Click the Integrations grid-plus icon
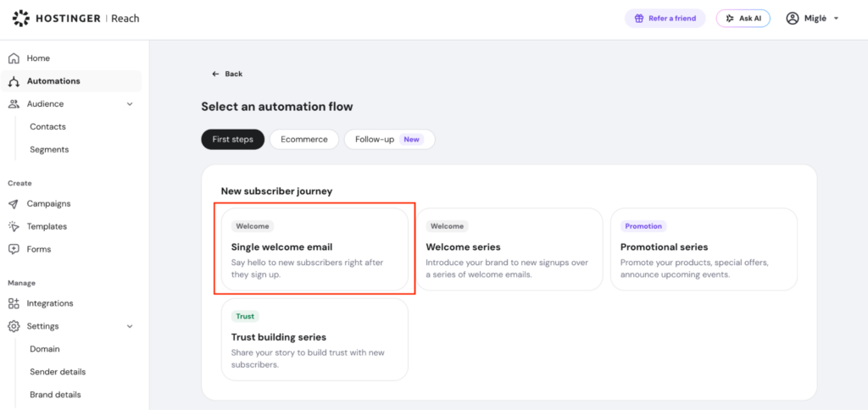The height and width of the screenshot is (410, 868). pos(14,303)
